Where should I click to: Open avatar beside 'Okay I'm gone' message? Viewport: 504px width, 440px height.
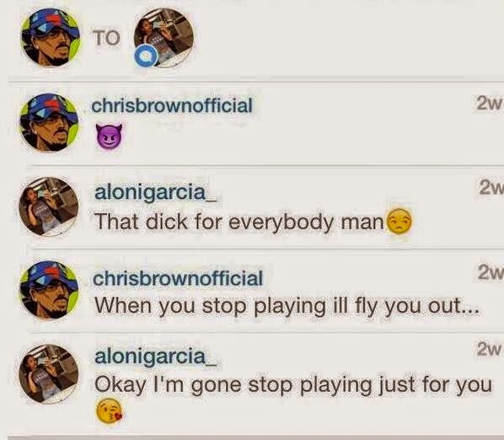coord(49,373)
